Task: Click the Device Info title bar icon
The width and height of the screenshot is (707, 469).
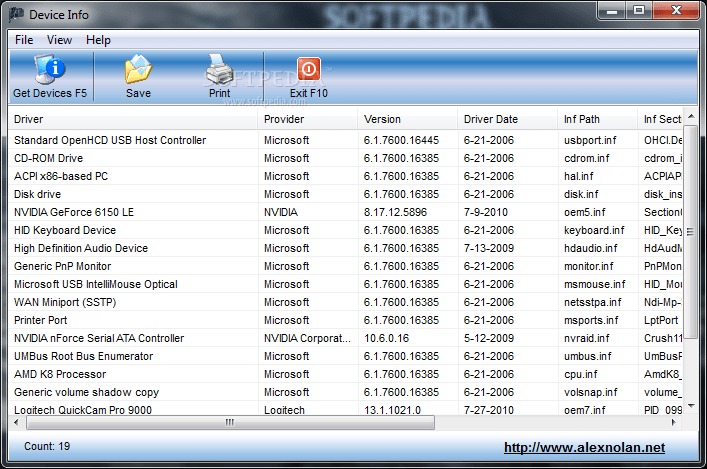Action: click(17, 15)
